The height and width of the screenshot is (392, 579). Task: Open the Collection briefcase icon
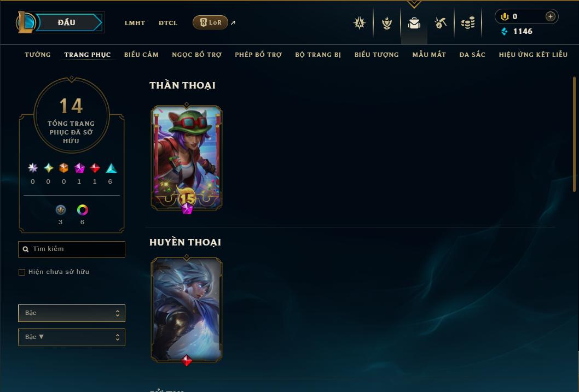coord(414,23)
